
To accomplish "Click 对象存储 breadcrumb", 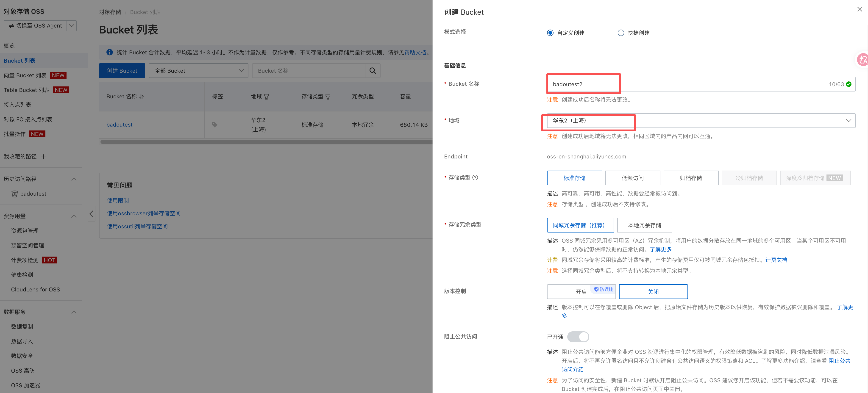I will pos(110,12).
